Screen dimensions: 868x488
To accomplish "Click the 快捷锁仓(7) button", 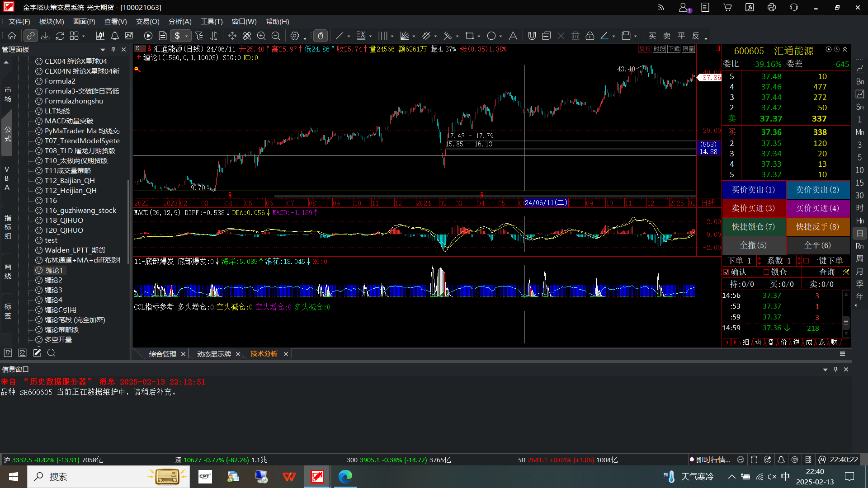I will coord(754,227).
